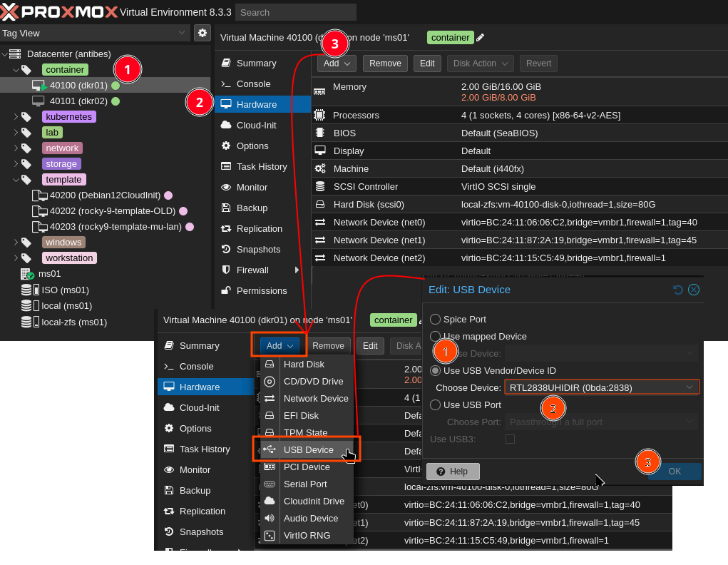728x565 pixels.
Task: Click the Audio Device speaker icon in Add menu
Action: click(x=270, y=518)
